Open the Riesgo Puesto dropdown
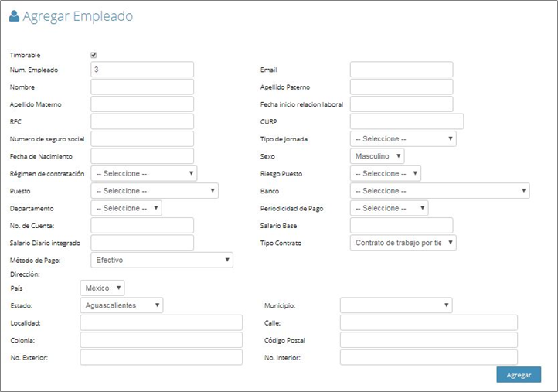558x392 pixels. (x=386, y=173)
